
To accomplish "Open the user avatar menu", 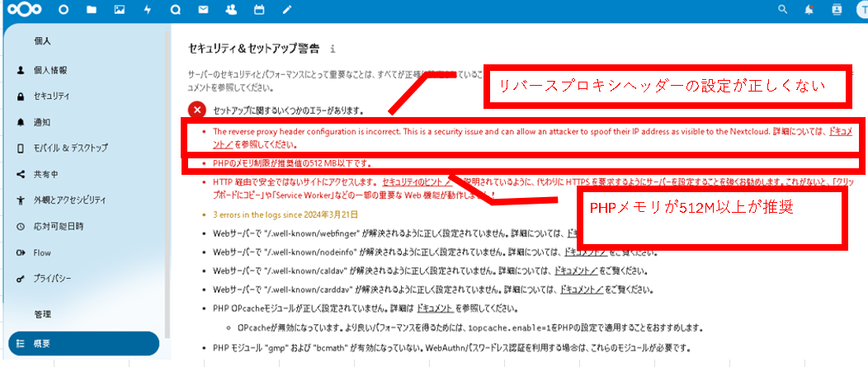I will pos(861,10).
